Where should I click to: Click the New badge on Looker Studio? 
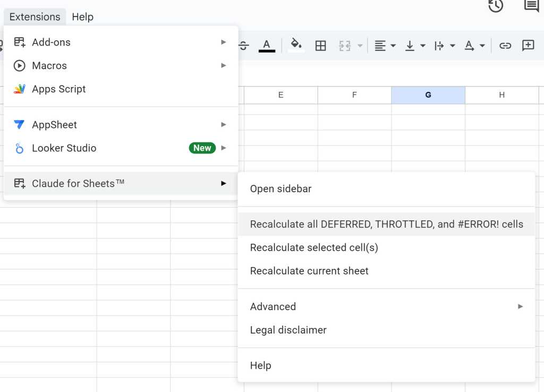[x=202, y=148]
